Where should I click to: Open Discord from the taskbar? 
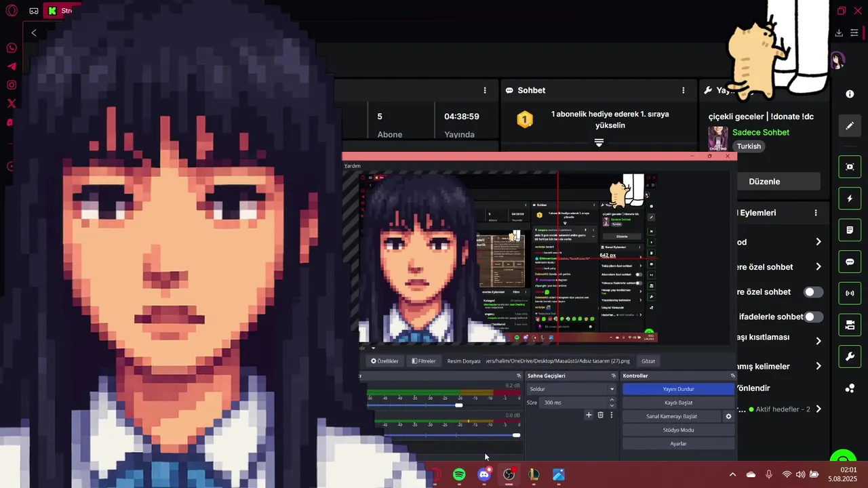[484, 474]
